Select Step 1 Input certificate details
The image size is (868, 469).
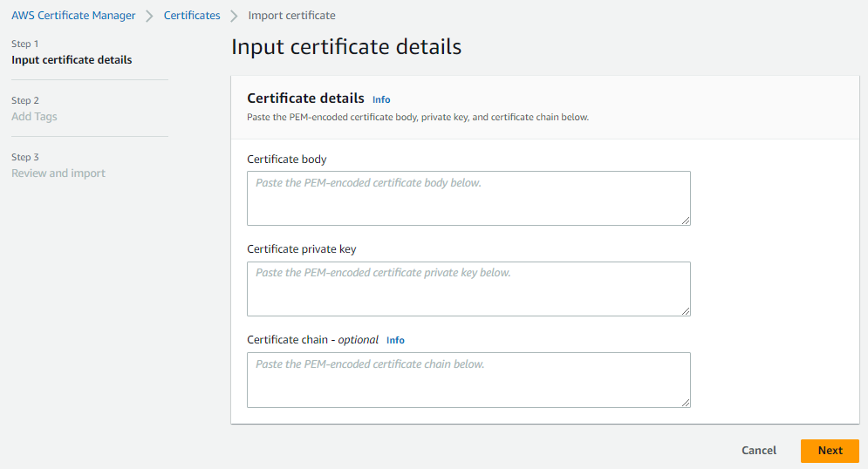[72, 60]
